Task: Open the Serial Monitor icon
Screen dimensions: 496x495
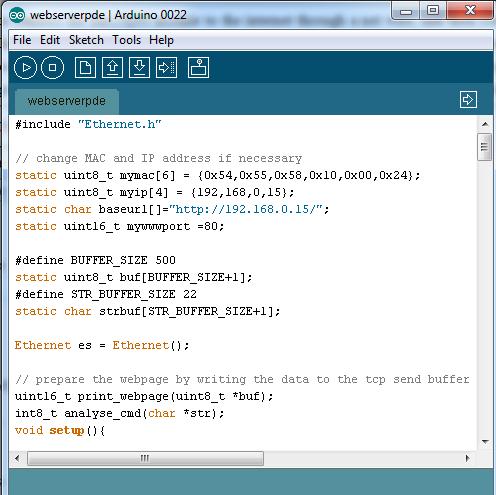Action: (198, 68)
